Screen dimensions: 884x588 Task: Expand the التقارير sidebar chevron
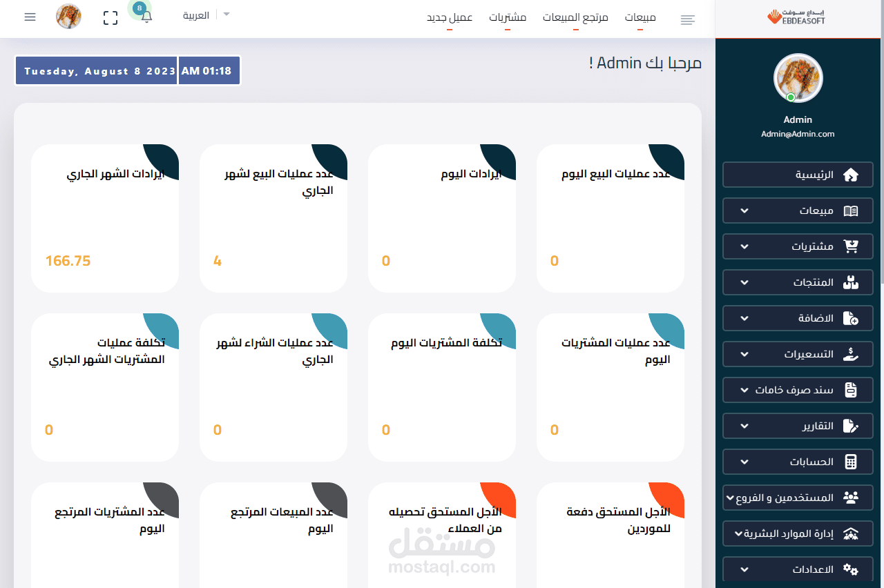(x=744, y=426)
